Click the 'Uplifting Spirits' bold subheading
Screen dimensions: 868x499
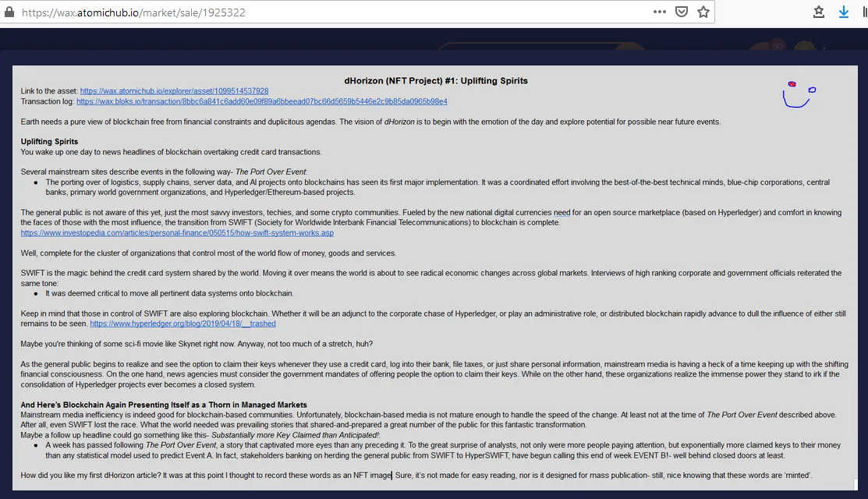[49, 142]
